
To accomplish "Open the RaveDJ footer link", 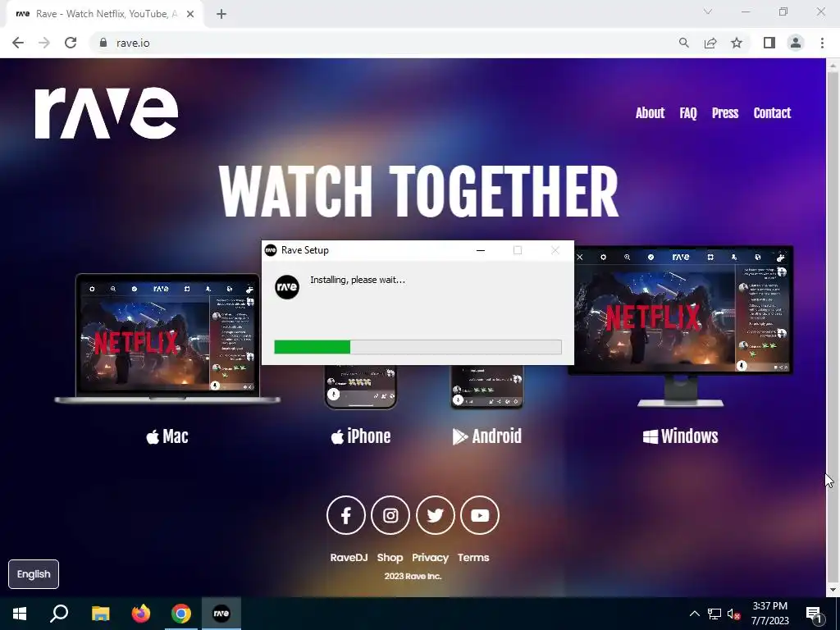I will [x=349, y=558].
